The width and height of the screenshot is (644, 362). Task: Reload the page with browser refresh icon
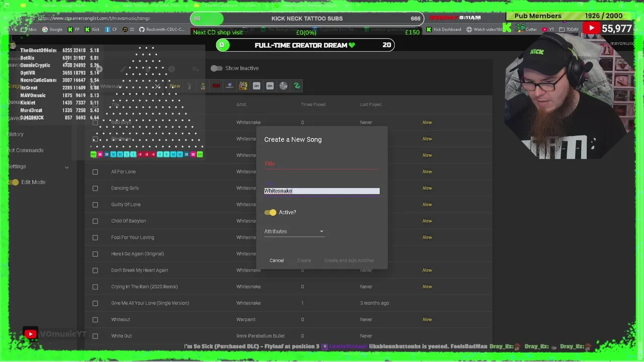coord(19,18)
